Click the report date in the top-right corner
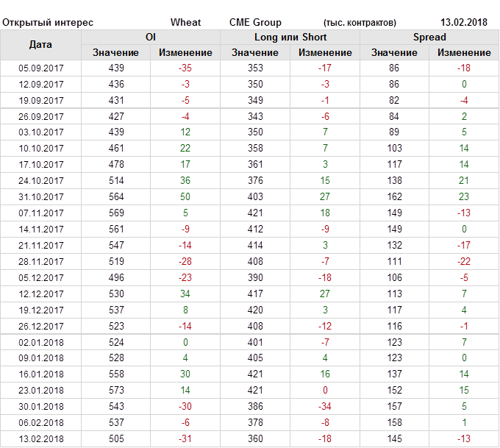Viewport: 500px width, 448px height. [x=465, y=23]
